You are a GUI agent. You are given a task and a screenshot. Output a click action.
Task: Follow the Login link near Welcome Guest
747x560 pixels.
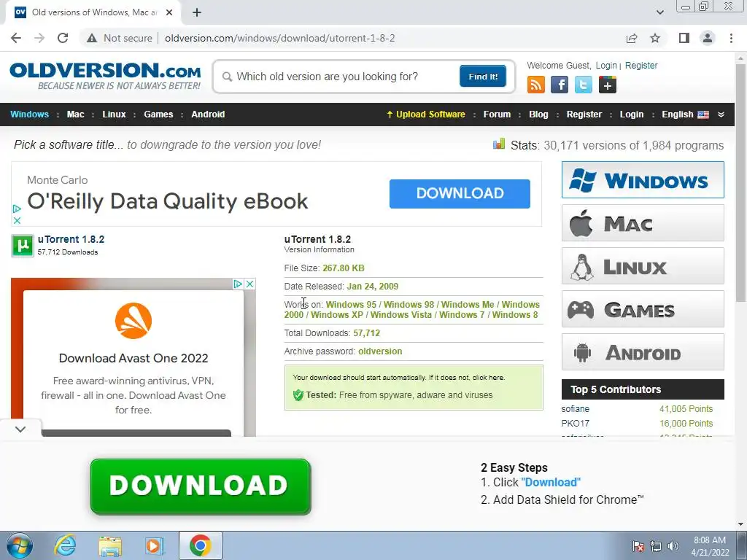(606, 66)
